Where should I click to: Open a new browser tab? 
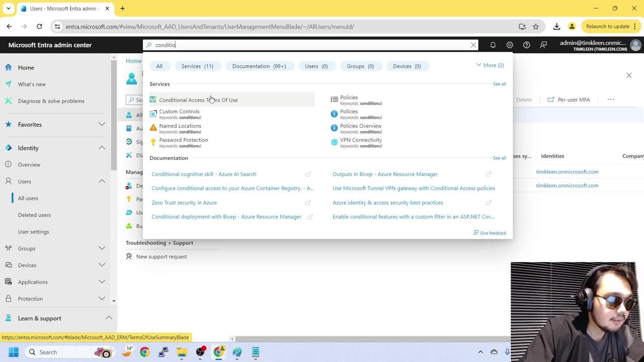[x=122, y=9]
